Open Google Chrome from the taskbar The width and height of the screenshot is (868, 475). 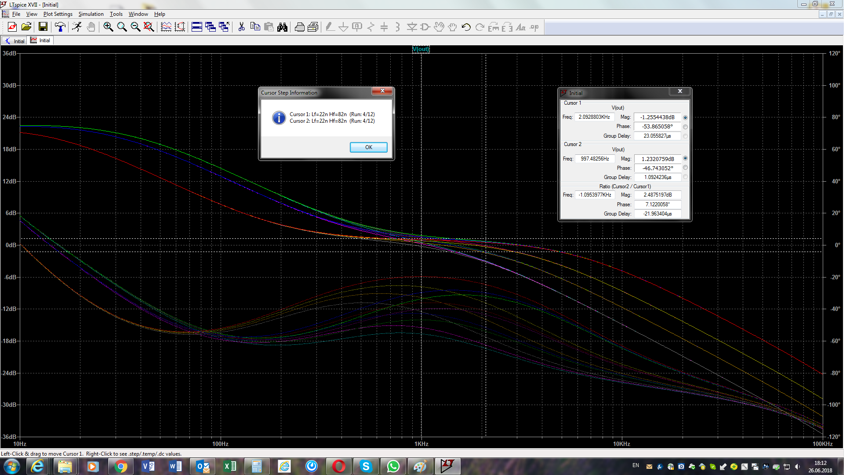(120, 466)
